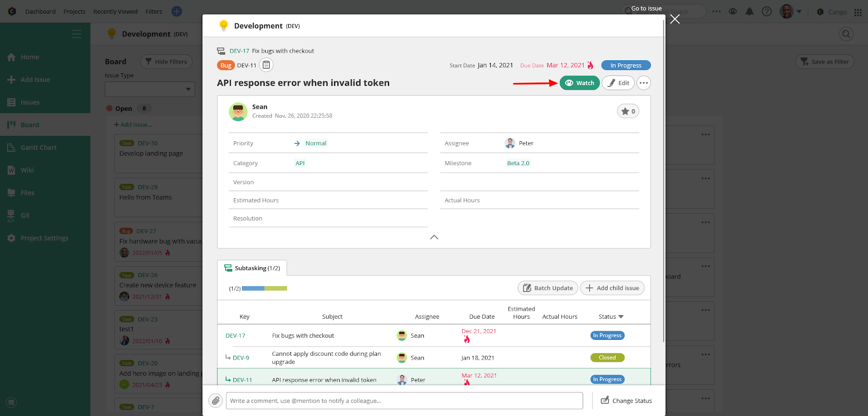Open the Git page in sidebar
Viewport: 868px width, 416px height.
pyautogui.click(x=25, y=216)
